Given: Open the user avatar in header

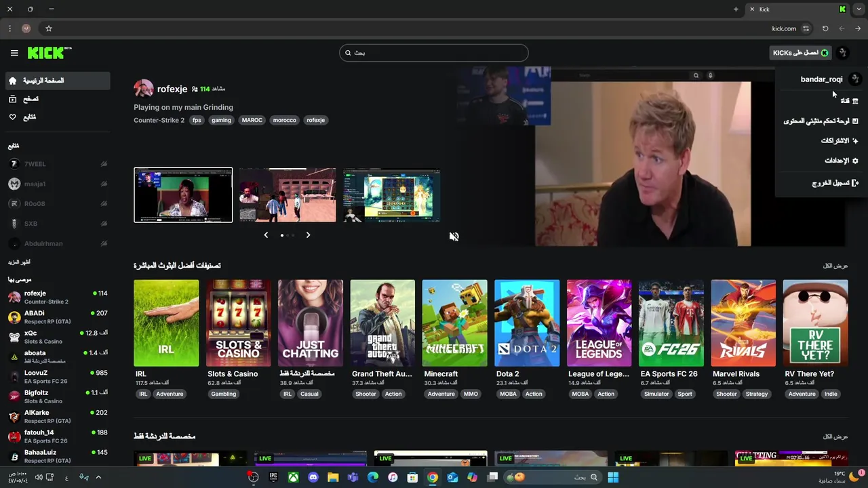Looking at the screenshot, I should (842, 52).
